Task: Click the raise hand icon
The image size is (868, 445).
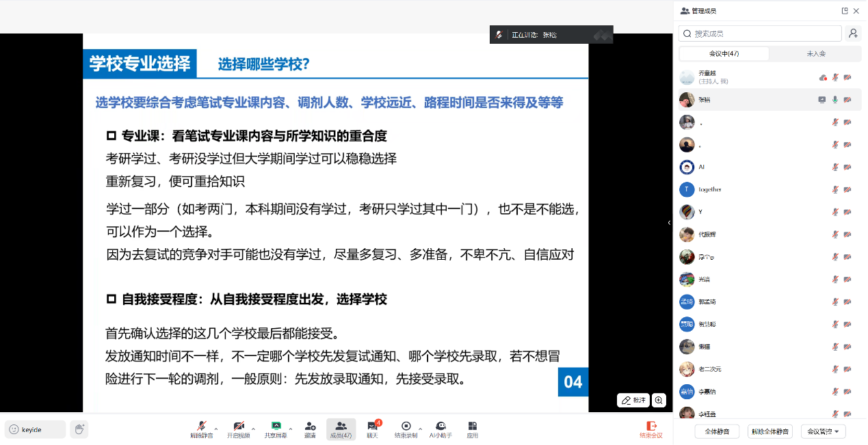Action: (x=79, y=429)
